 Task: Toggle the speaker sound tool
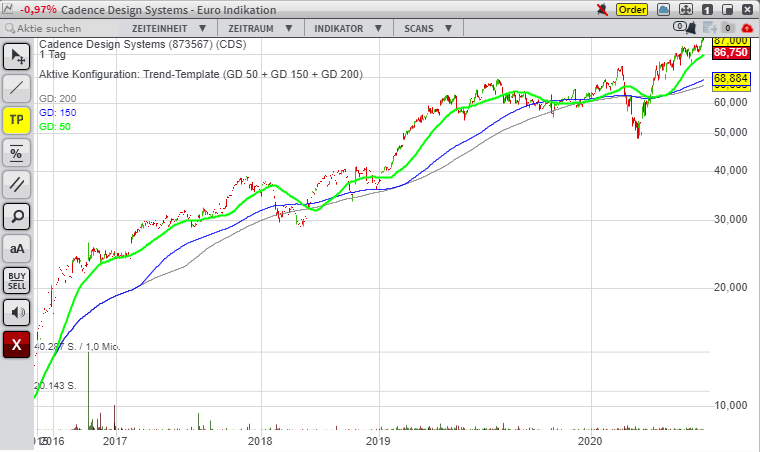coord(16,312)
